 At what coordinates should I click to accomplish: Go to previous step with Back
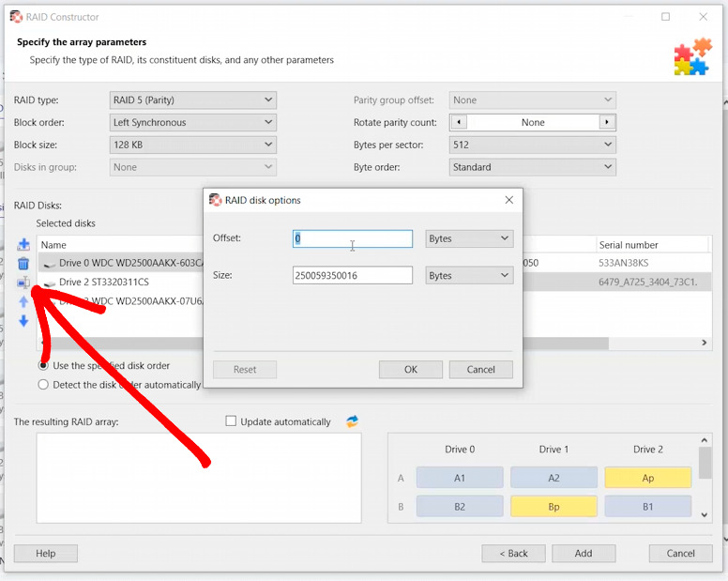click(x=513, y=553)
